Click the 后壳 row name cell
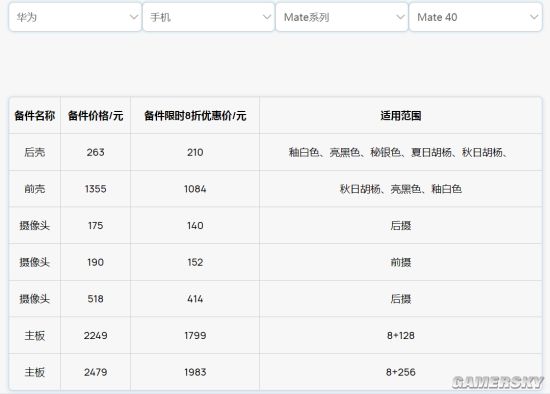Screen dimensions: 550x394 point(35,152)
